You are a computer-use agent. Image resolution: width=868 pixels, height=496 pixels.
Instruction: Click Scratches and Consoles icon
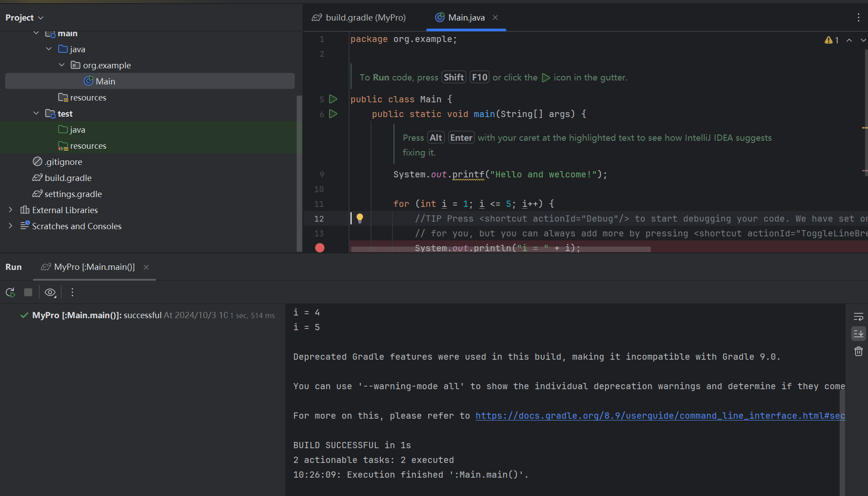[25, 226]
